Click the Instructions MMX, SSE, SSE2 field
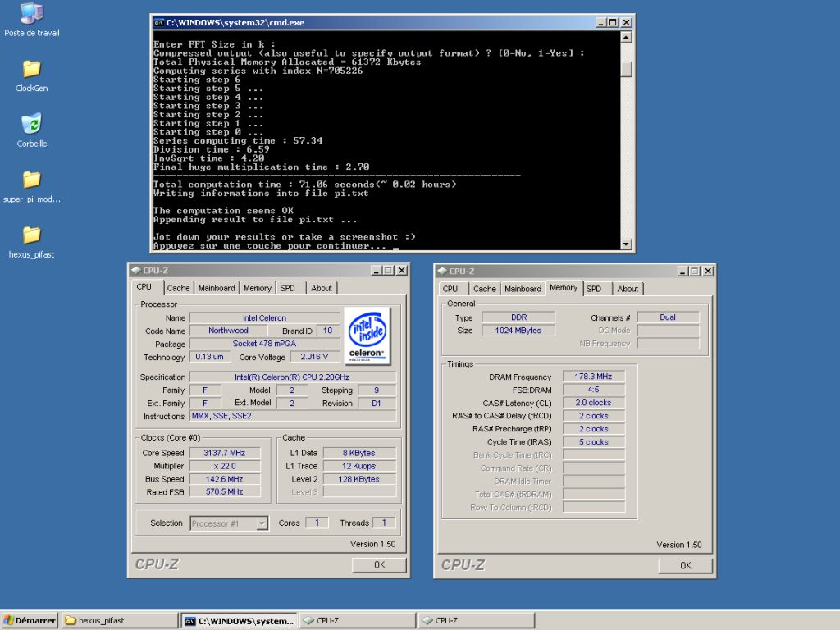The height and width of the screenshot is (630, 840). click(293, 416)
